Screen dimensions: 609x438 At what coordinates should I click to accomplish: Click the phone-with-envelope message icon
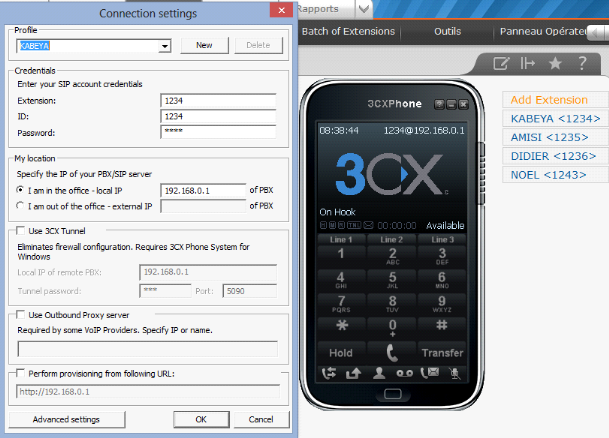[430, 373]
